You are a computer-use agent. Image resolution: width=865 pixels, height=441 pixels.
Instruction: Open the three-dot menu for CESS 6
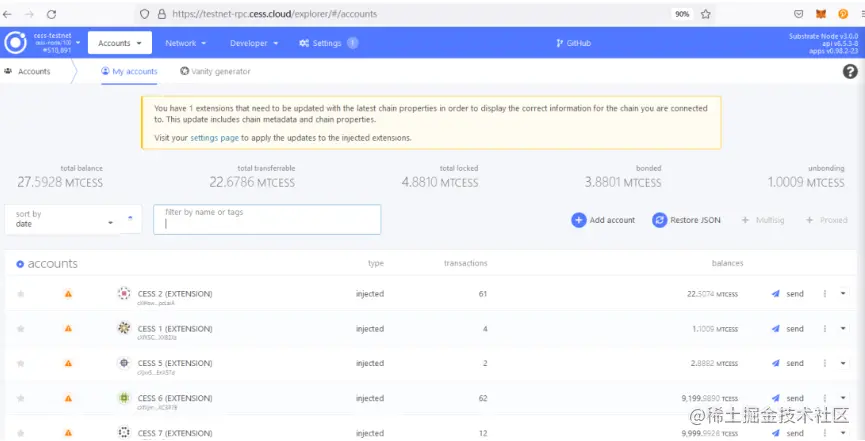pyautogui.click(x=825, y=398)
